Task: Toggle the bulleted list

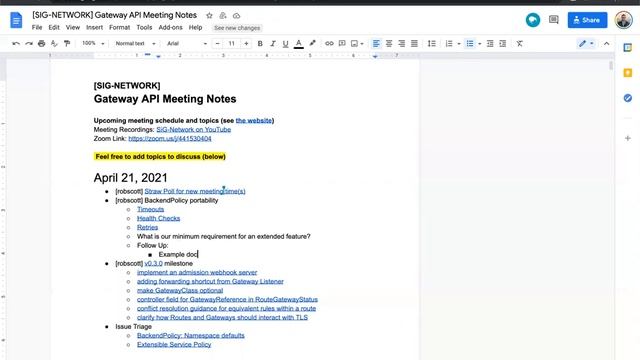Action: 470,43
